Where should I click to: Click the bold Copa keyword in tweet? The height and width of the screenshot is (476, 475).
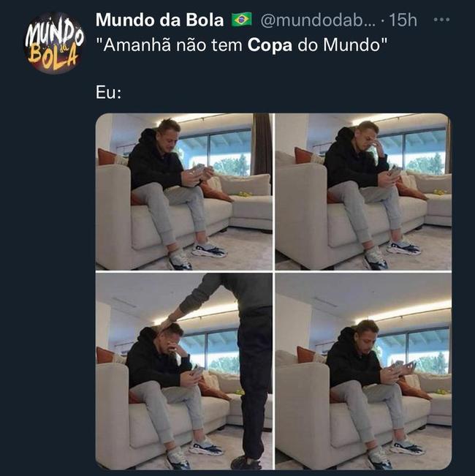(270, 45)
